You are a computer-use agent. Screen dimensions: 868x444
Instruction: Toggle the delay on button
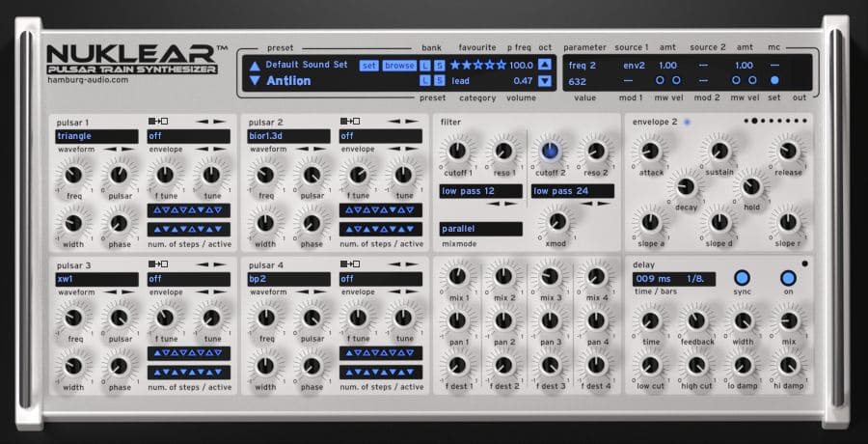(788, 278)
